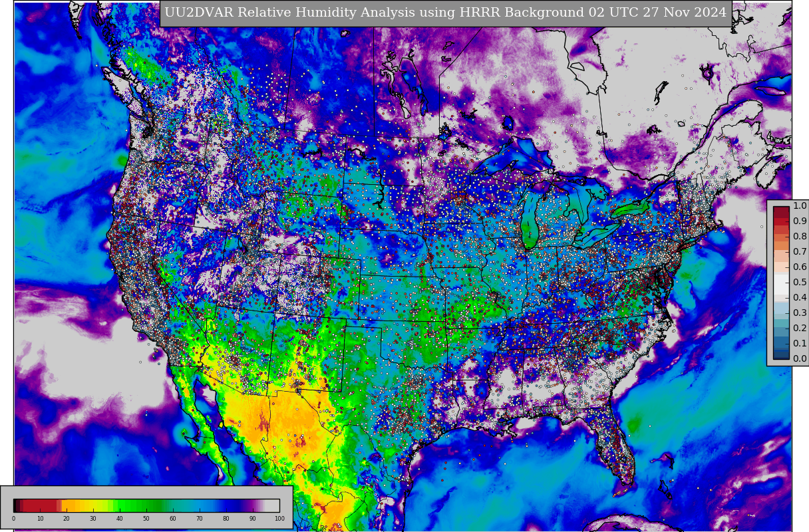This screenshot has width=809, height=532.
Task: Click the "70" tick on humidity colorbar
Action: [x=200, y=519]
